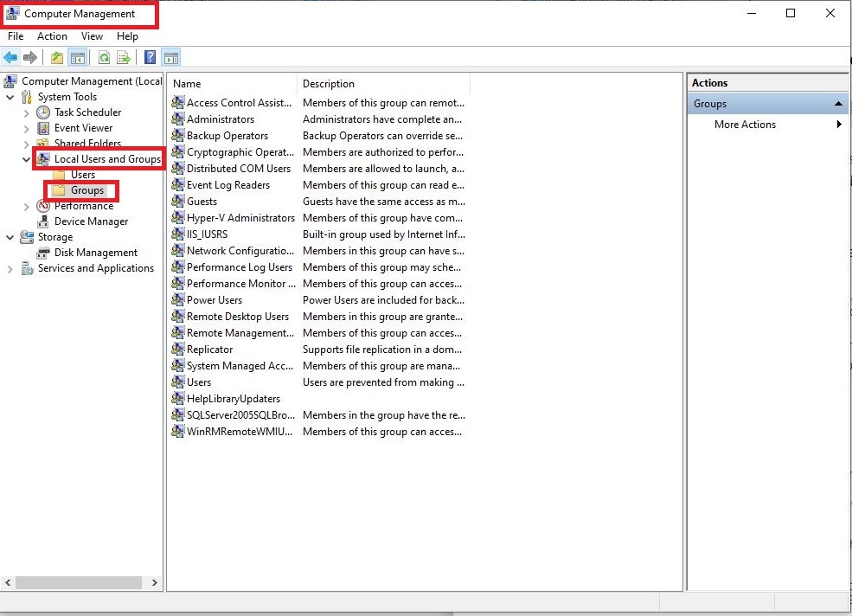This screenshot has width=852, height=616.
Task: Open More Actions submenu arrow
Action: pos(840,124)
